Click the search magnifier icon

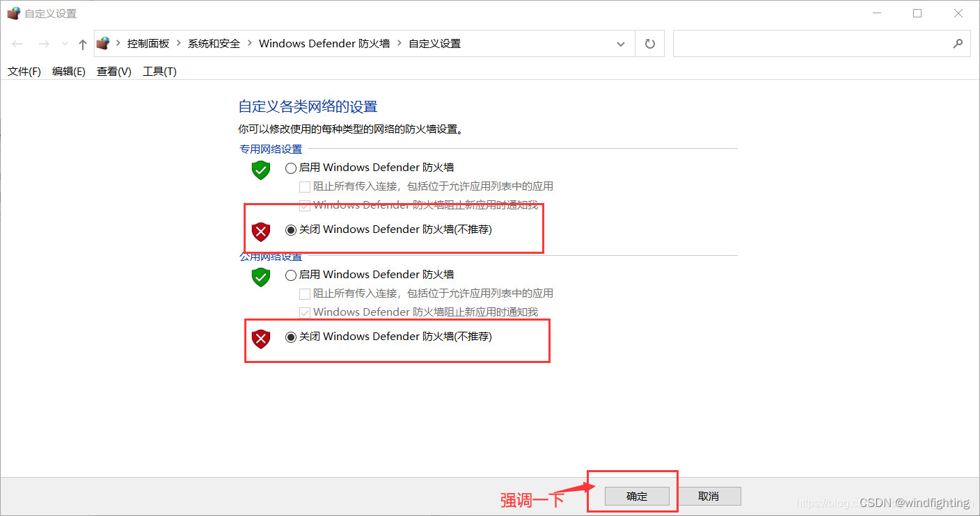click(958, 43)
